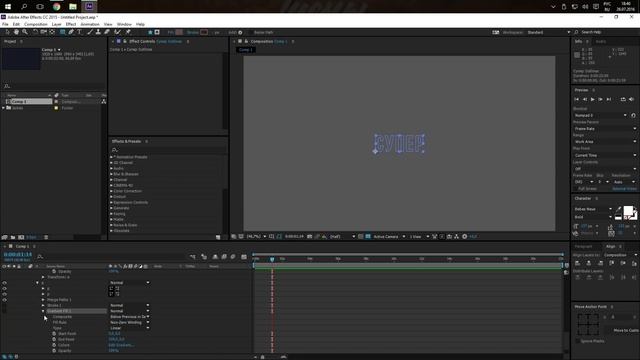Toggle loop option in Preview panel
The height and width of the screenshot is (360, 640).
[623, 99]
